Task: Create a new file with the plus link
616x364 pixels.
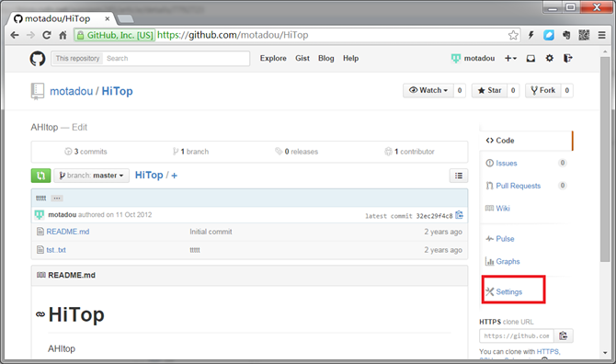Action: [x=174, y=176]
